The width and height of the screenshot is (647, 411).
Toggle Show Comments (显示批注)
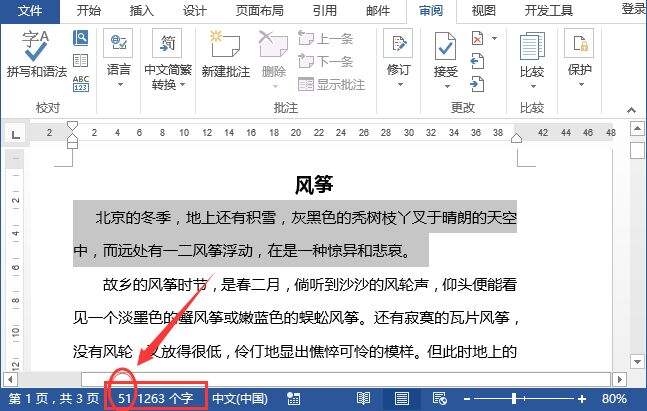tap(332, 85)
